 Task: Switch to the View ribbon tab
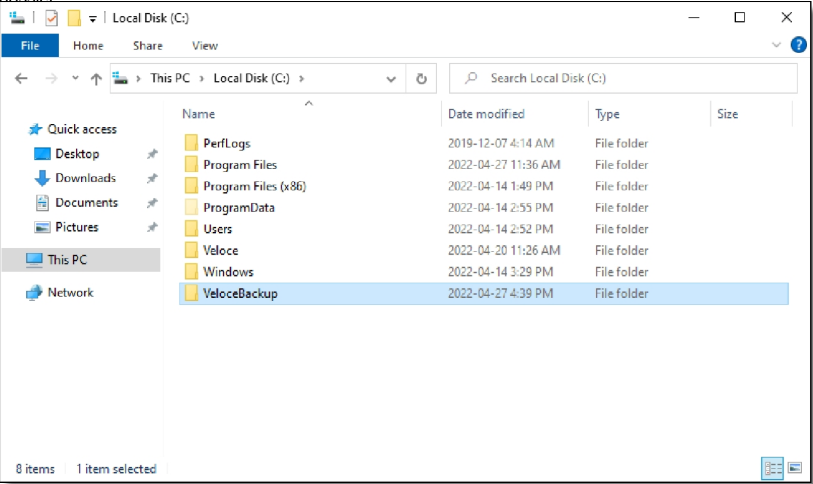coord(204,45)
